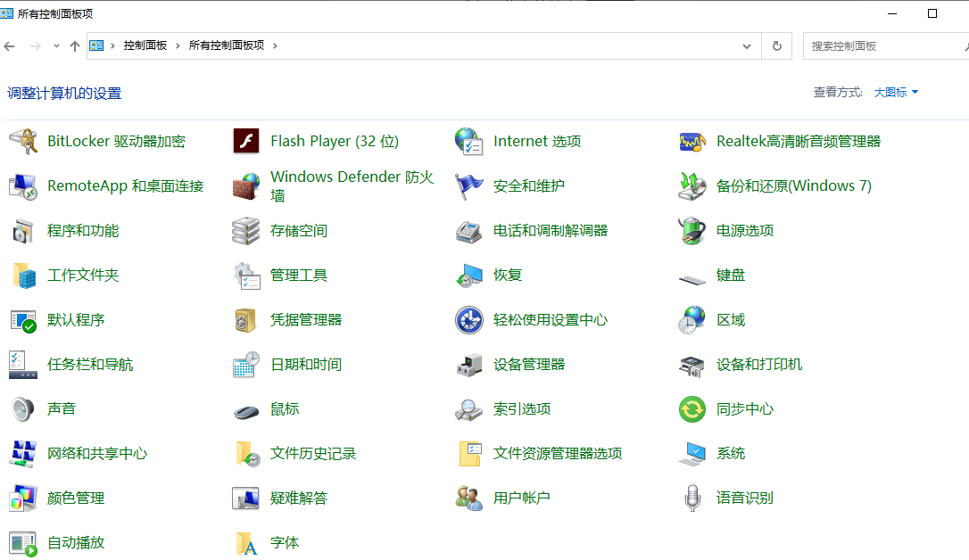The height and width of the screenshot is (560, 969).
Task: Click the Flash Player (32 位) icon
Action: [246, 142]
